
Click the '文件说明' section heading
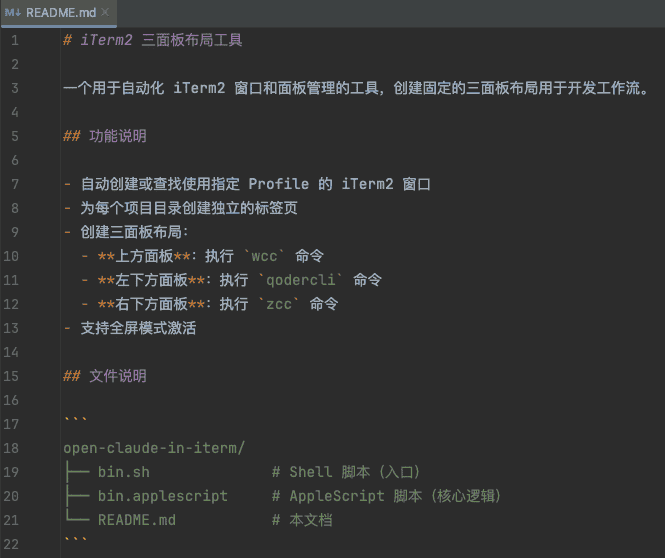[x=118, y=376]
